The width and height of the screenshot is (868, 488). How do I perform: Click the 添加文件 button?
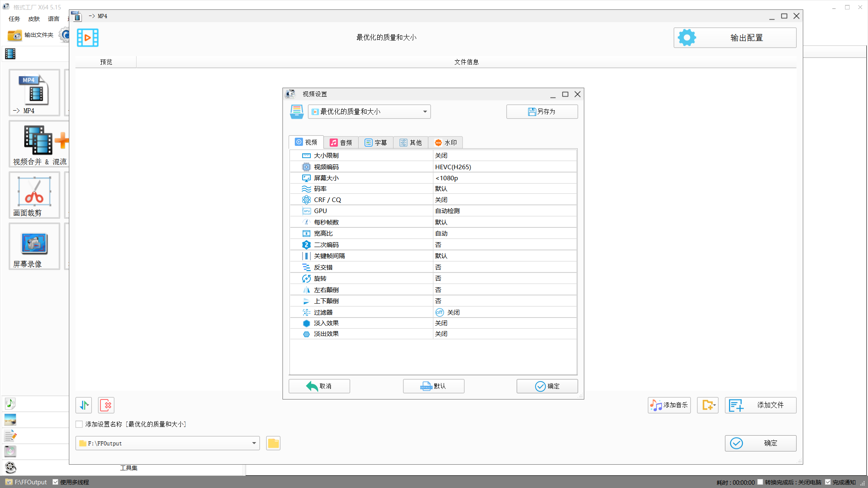(x=761, y=405)
